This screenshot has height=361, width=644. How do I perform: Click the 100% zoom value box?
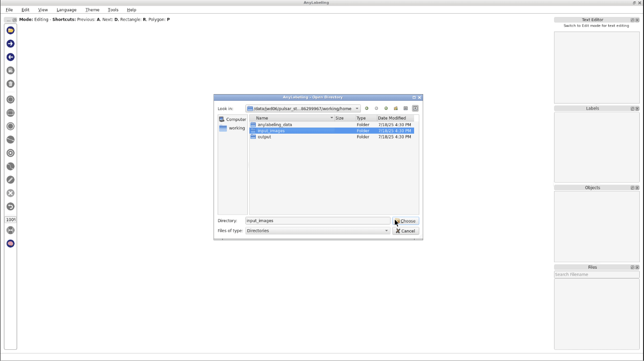(10, 220)
